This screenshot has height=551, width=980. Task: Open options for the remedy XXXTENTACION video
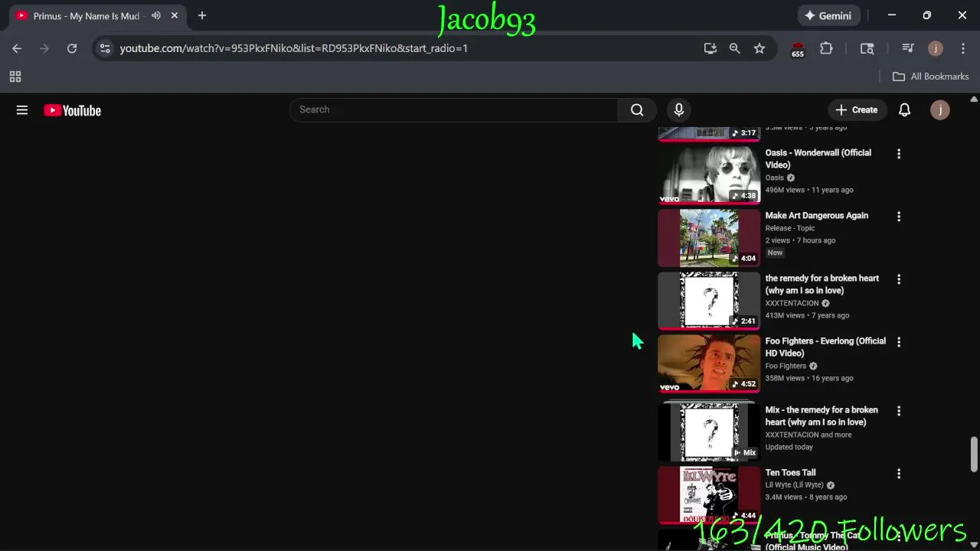(899, 279)
